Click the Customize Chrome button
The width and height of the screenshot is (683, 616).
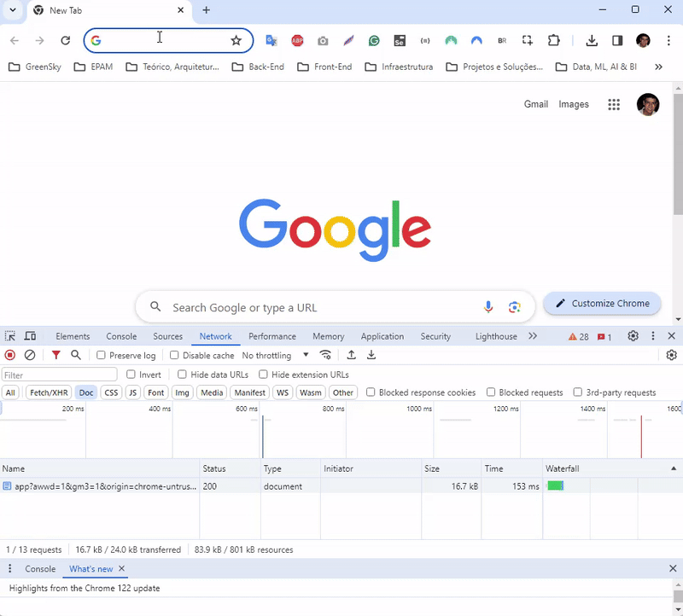click(603, 304)
